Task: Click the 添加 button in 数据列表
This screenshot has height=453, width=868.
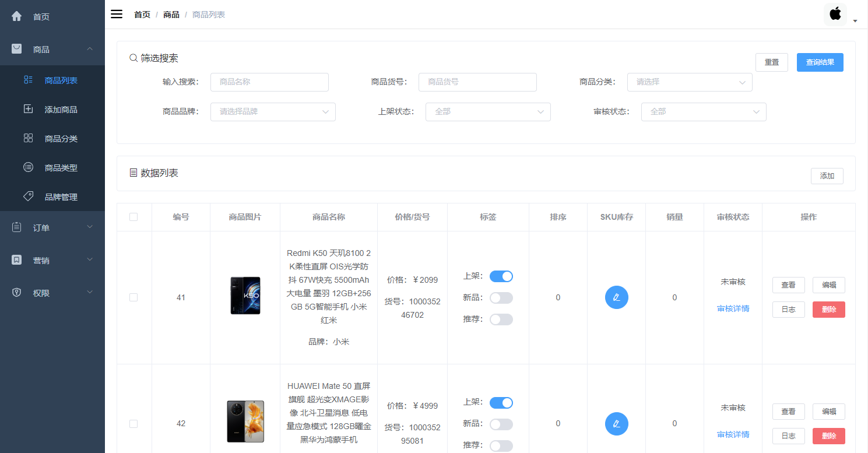Action: [x=827, y=176]
